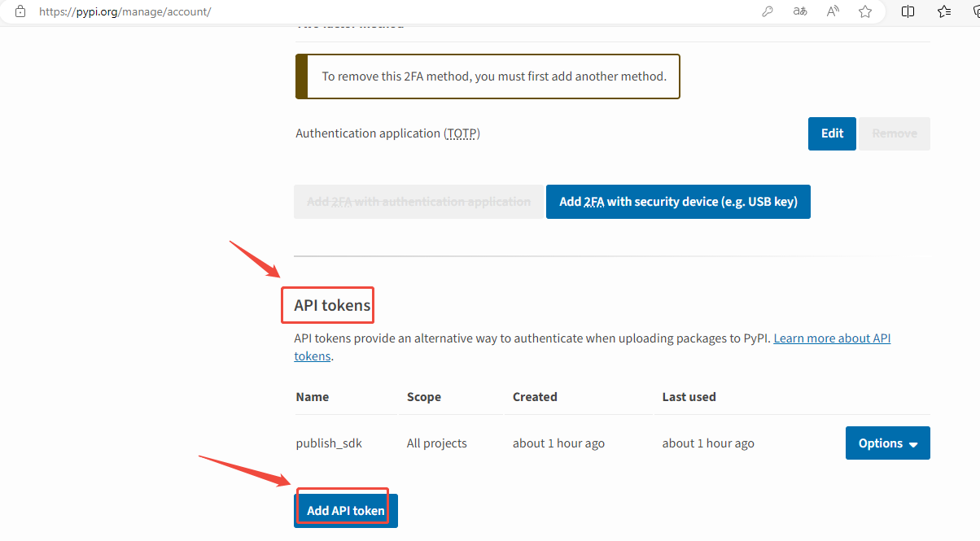This screenshot has height=541, width=980.
Task: Open the translate page icon
Action: tap(800, 11)
